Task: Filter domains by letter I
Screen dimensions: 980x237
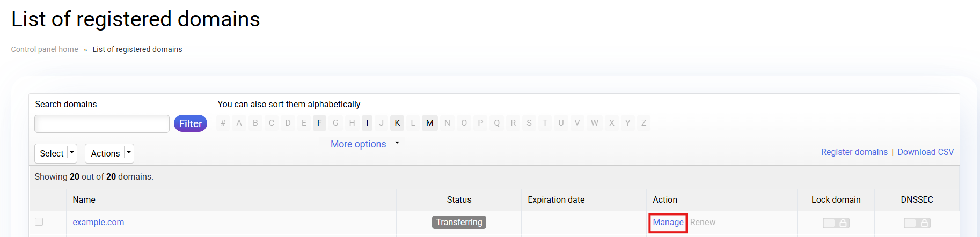Action: pyautogui.click(x=367, y=123)
